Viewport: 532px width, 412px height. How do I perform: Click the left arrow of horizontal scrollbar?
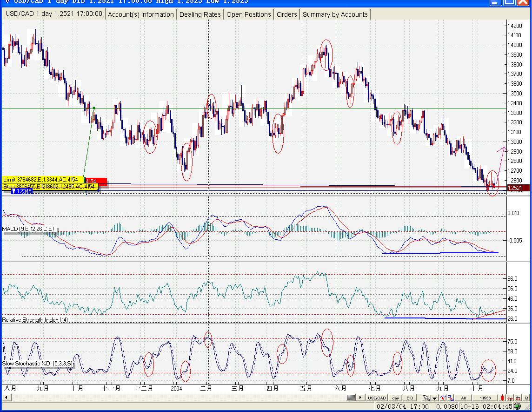coord(6,398)
